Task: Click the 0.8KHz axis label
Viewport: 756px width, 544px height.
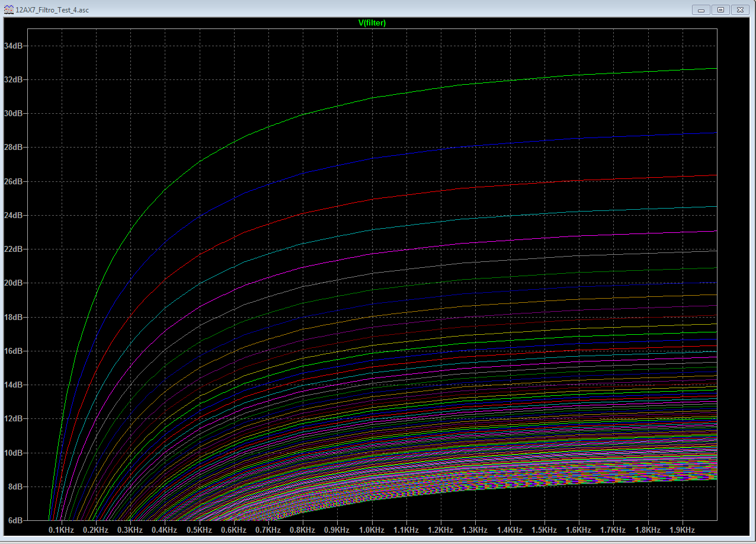Action: coord(303,530)
